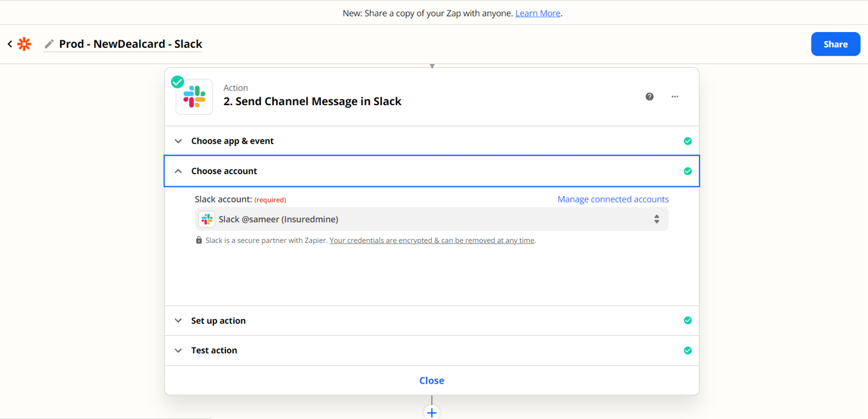
Task: Go back using the left arrow
Action: point(10,44)
